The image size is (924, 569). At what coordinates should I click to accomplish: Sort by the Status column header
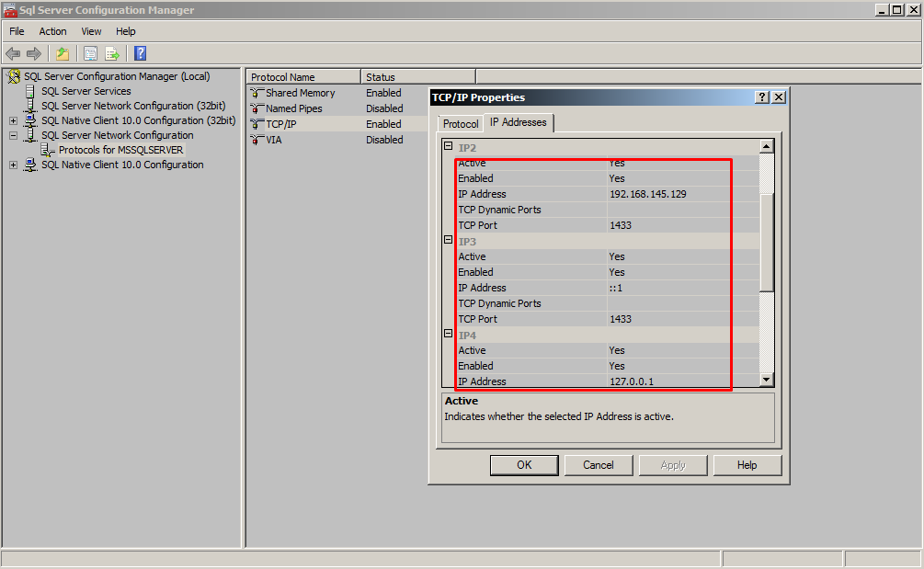(x=418, y=77)
